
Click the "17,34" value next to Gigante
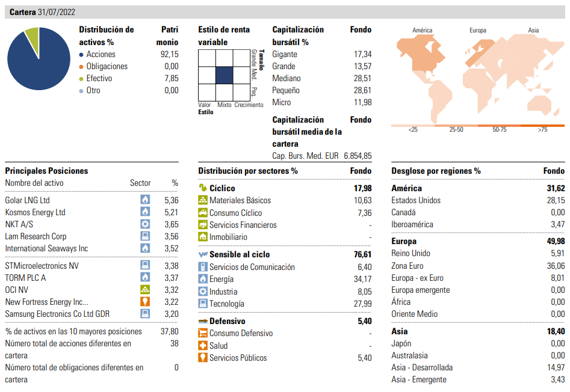[363, 54]
